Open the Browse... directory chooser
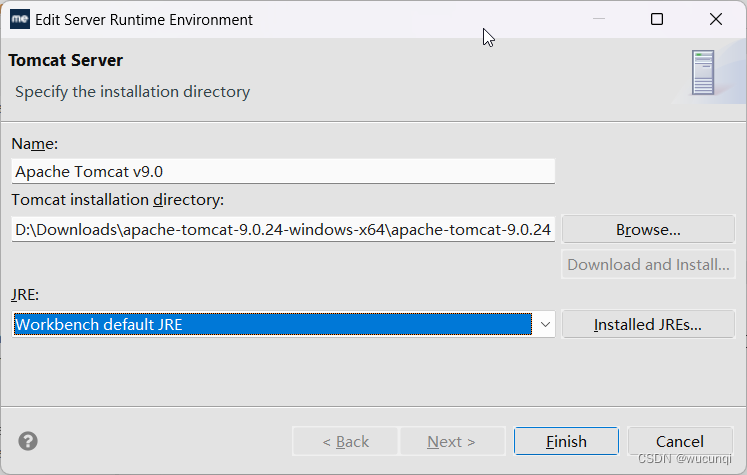 click(x=648, y=230)
